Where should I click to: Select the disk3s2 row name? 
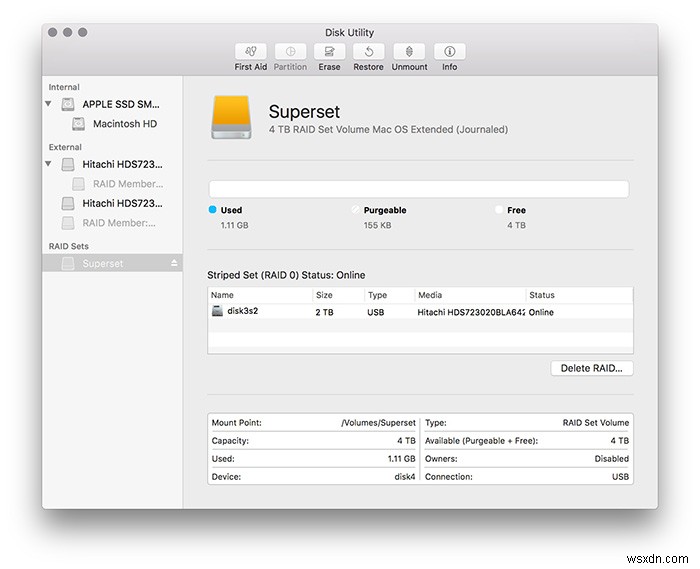[242, 311]
